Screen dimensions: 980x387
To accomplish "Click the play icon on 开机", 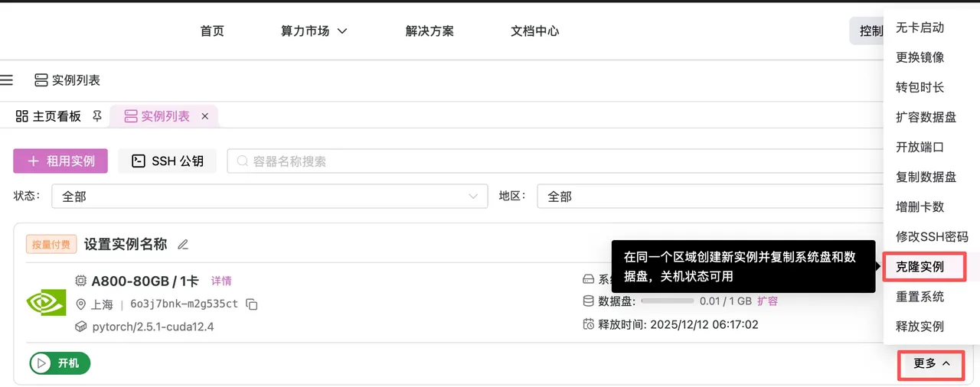I will [x=42, y=363].
